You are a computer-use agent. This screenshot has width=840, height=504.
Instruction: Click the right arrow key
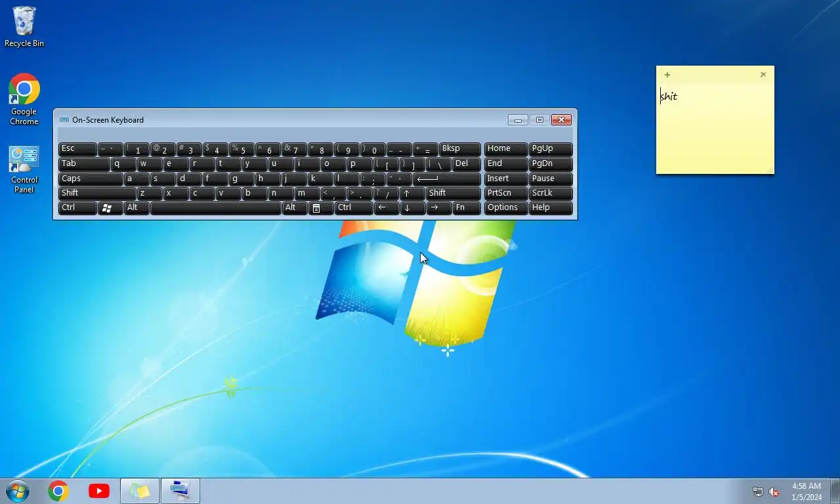[x=439, y=208]
